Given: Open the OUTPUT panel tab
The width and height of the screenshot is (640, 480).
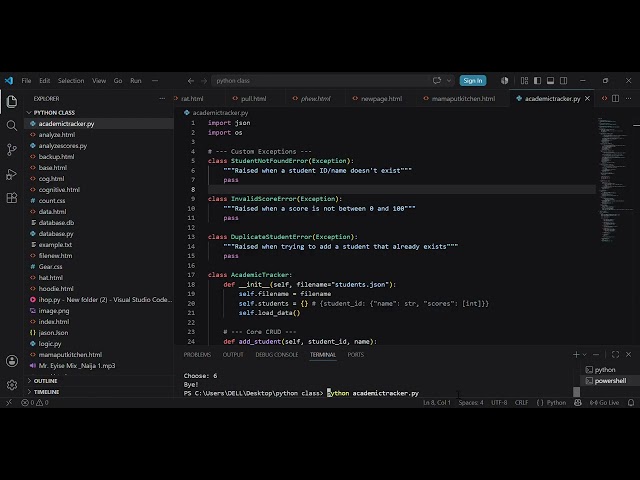Looking at the screenshot, I should tap(233, 355).
